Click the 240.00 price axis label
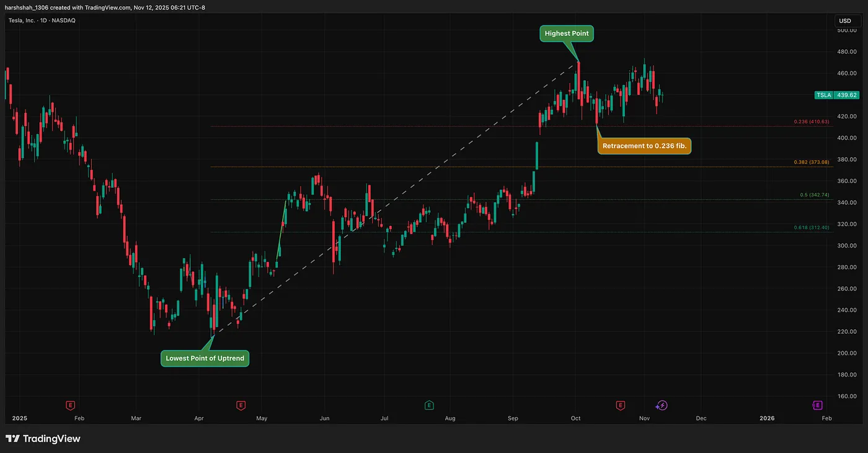Viewport: 868px width, 453px height. pos(846,310)
